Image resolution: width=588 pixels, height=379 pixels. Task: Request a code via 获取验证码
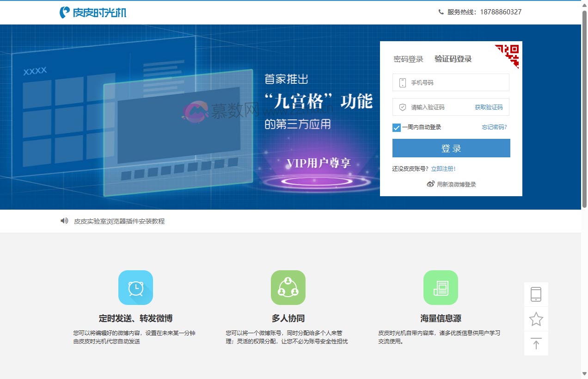coord(489,107)
